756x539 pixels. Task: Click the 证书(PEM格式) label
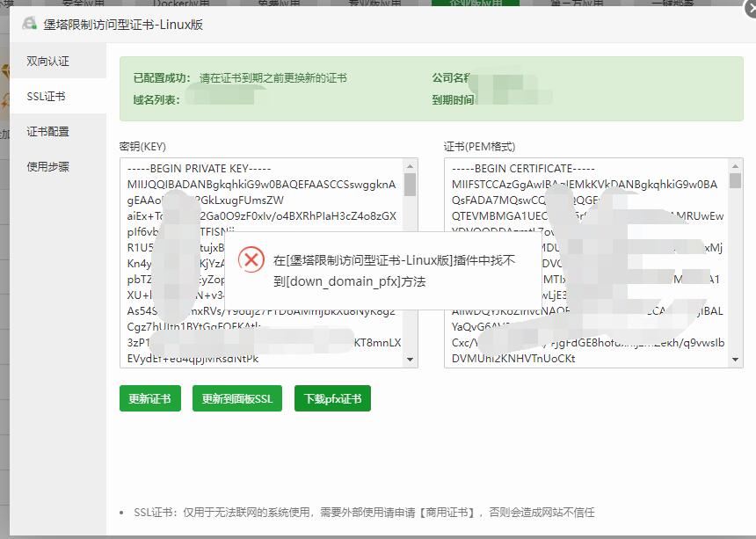480,147
